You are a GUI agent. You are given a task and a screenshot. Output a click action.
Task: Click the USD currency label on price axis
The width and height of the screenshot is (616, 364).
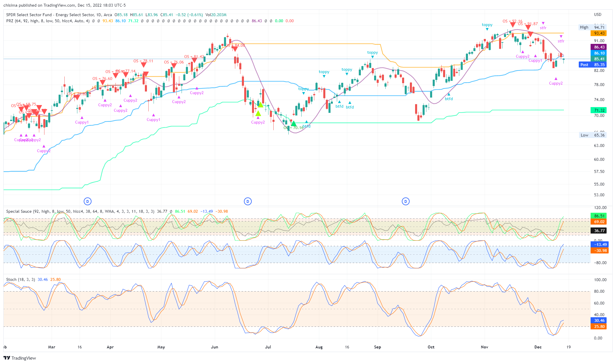click(598, 14)
